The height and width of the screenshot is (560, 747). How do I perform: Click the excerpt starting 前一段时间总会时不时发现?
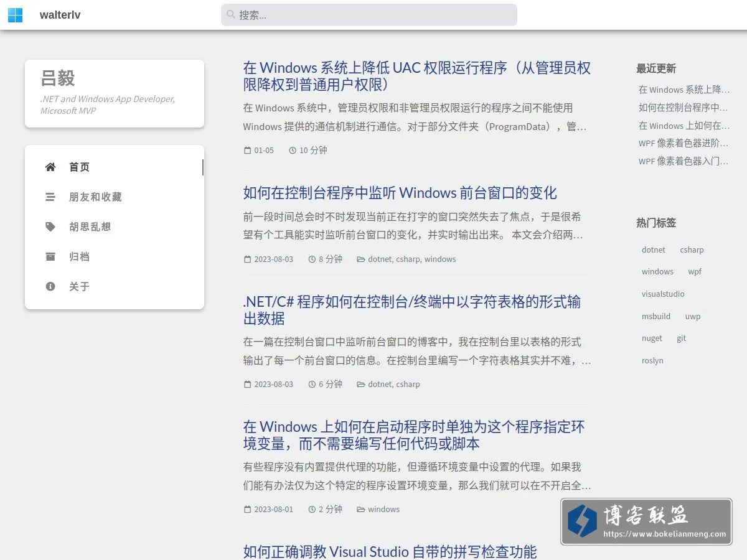pos(413,226)
